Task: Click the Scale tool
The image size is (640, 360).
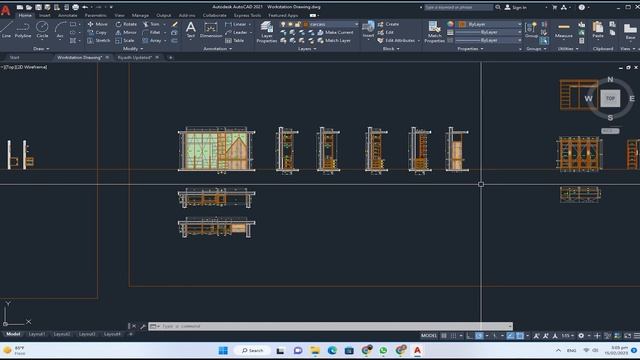Action: coord(124,40)
